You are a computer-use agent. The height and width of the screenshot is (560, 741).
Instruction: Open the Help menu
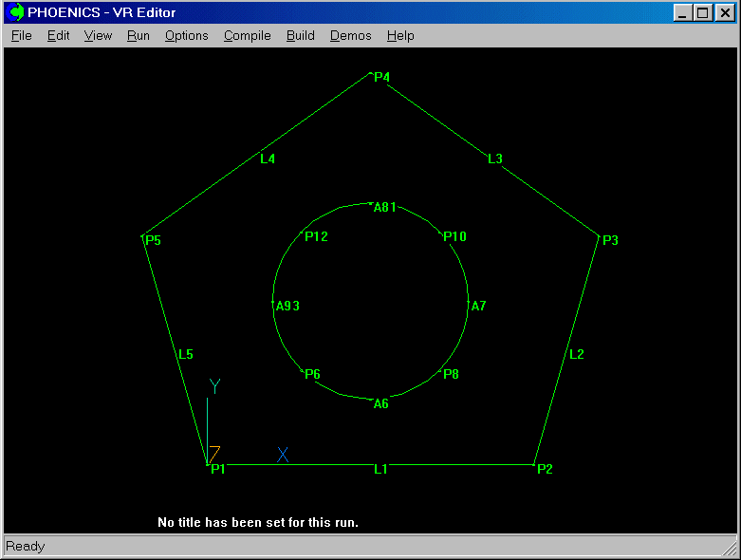click(x=400, y=35)
